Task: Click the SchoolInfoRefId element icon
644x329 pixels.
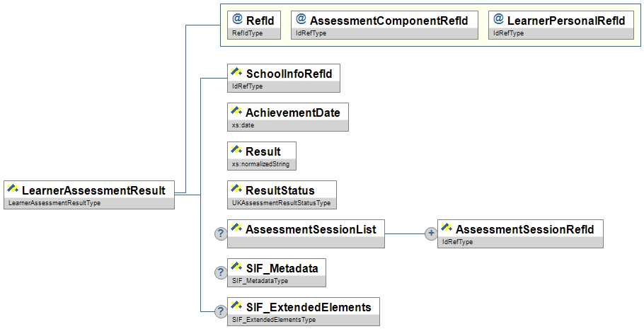Action: click(x=236, y=73)
